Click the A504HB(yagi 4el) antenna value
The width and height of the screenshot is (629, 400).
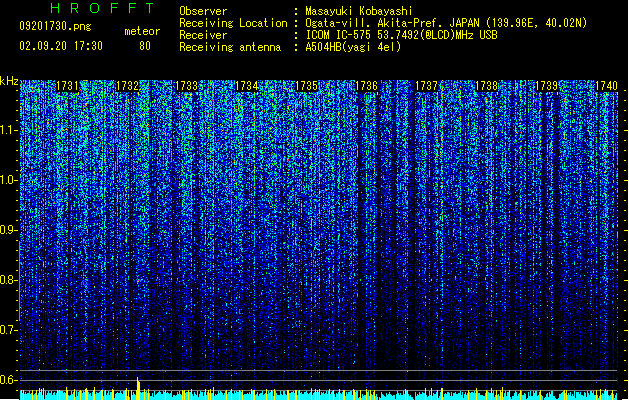[353, 47]
